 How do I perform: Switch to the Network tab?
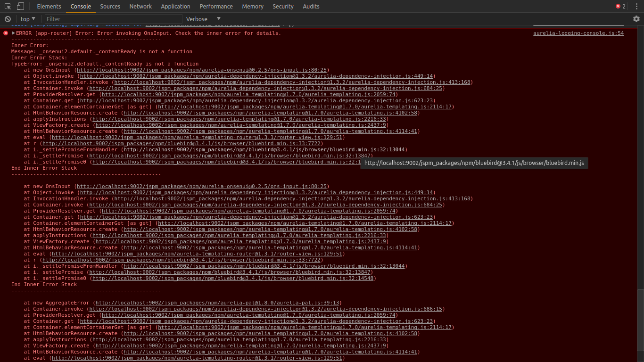coord(140,6)
